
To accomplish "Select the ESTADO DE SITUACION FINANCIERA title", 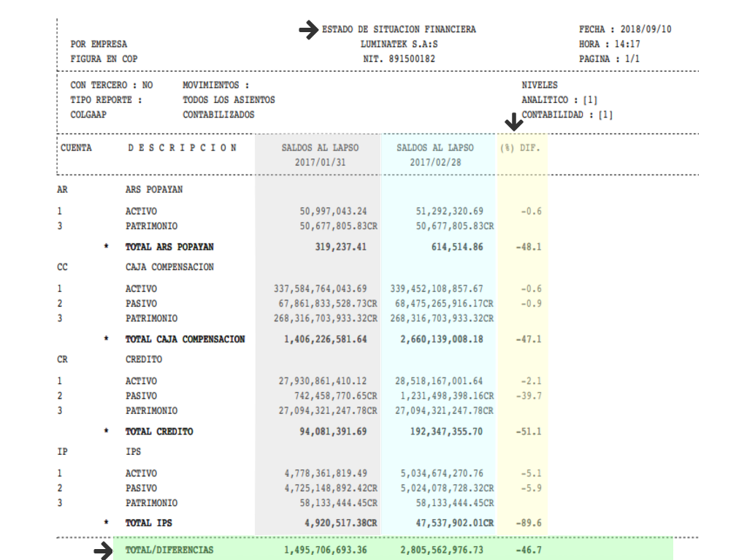I will [x=399, y=29].
